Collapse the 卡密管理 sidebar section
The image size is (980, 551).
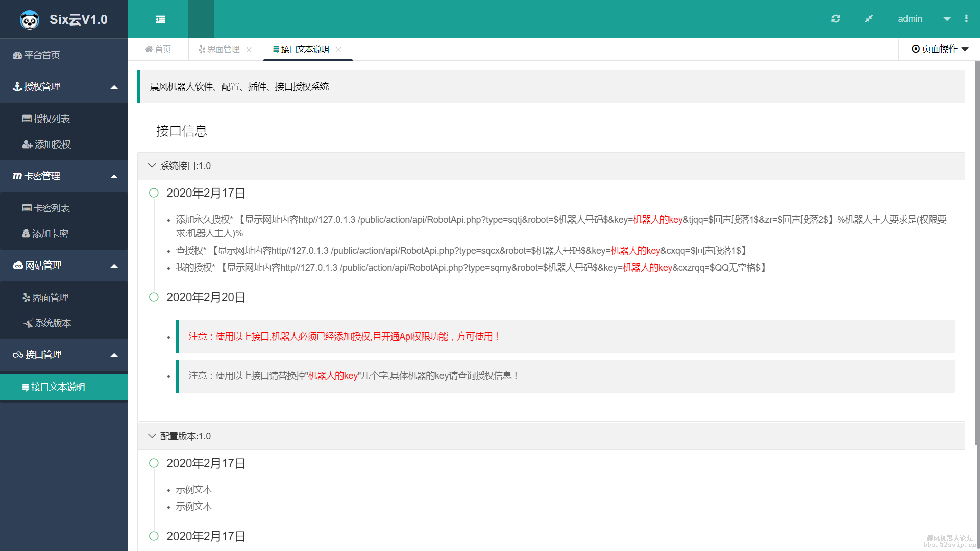114,176
